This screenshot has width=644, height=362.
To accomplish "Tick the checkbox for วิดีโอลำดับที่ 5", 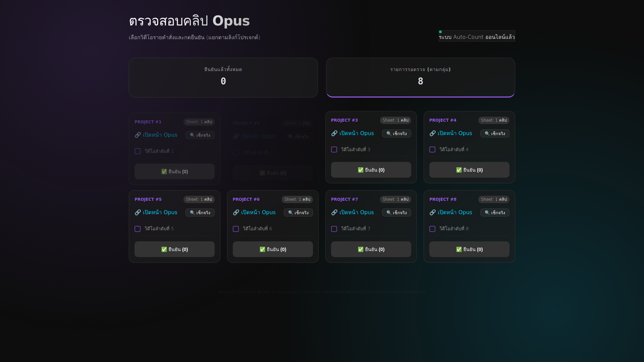I will coord(138,229).
